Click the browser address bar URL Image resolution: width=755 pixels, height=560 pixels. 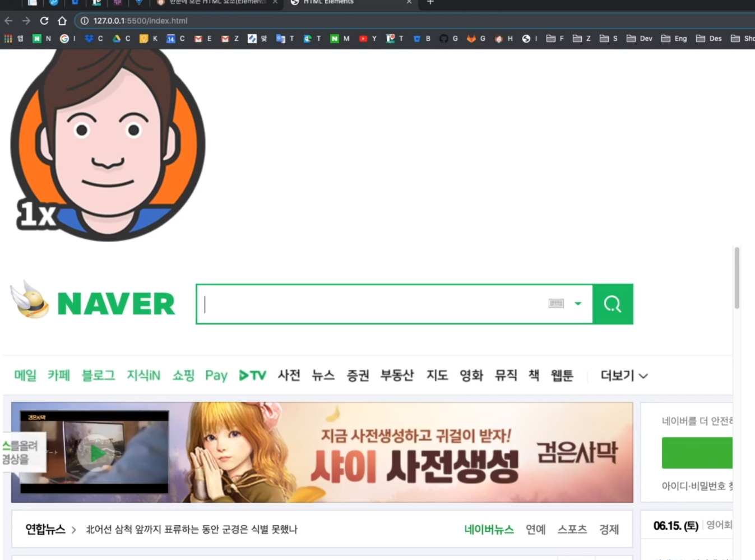click(x=141, y=21)
